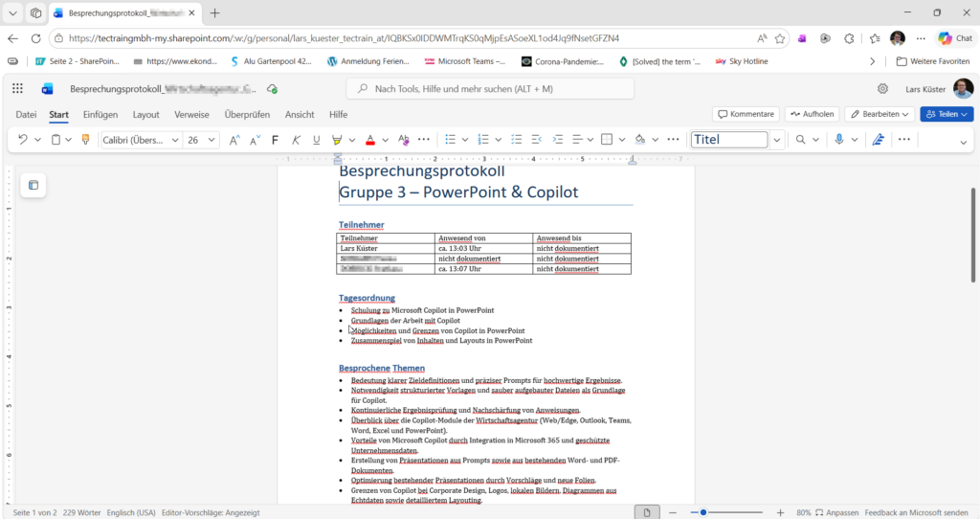This screenshot has width=980, height=519.
Task: Open the Copilot Chat button in browser
Action: point(956,38)
